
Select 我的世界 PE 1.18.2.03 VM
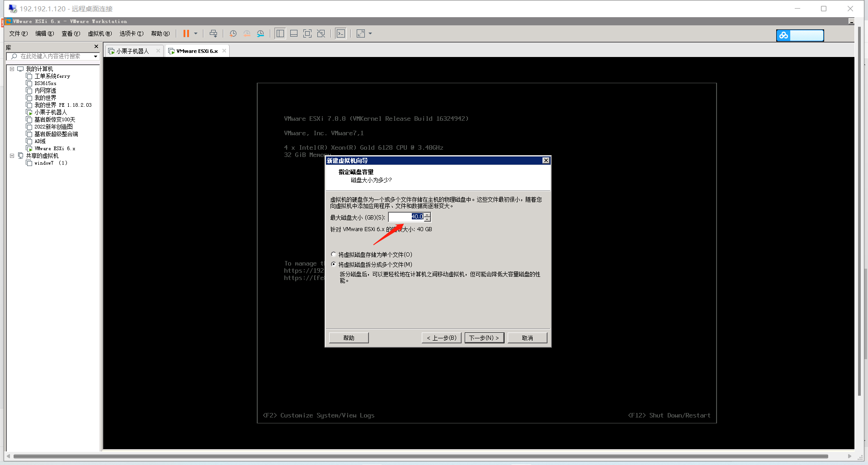click(63, 105)
